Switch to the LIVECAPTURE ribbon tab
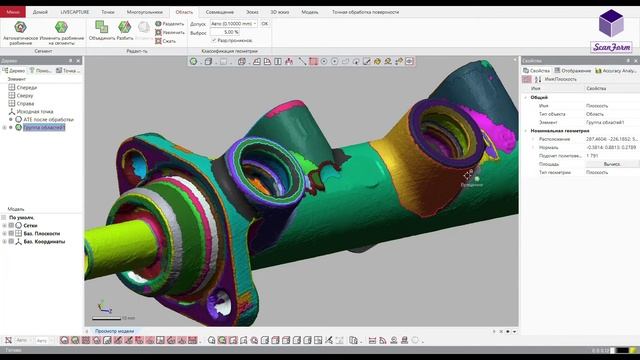Viewport: 640px width, 360px height. pos(75,12)
